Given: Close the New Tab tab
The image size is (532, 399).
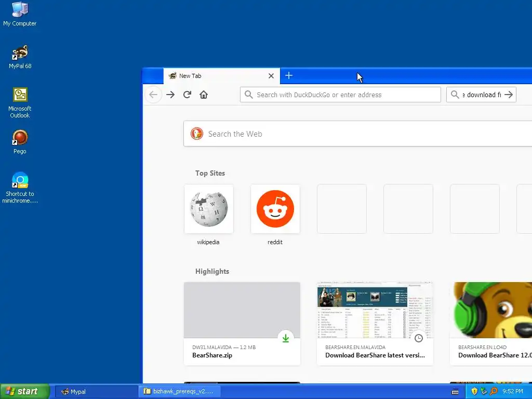Looking at the screenshot, I should [271, 76].
